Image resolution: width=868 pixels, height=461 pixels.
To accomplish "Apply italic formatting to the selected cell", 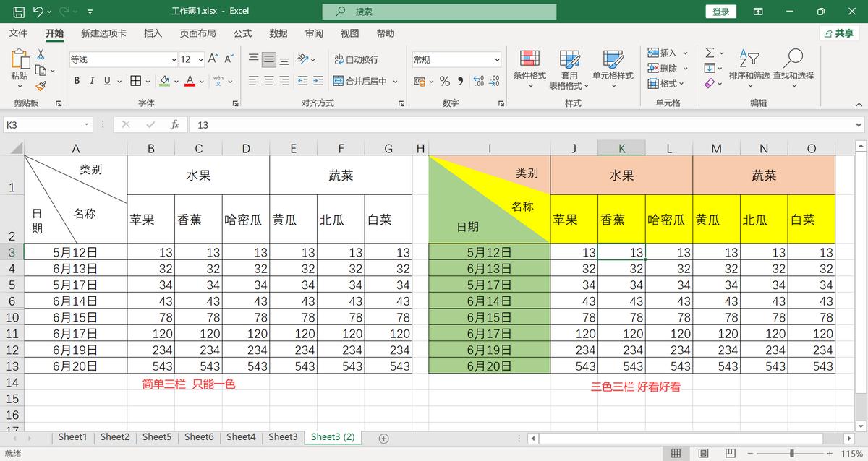I will pos(91,81).
